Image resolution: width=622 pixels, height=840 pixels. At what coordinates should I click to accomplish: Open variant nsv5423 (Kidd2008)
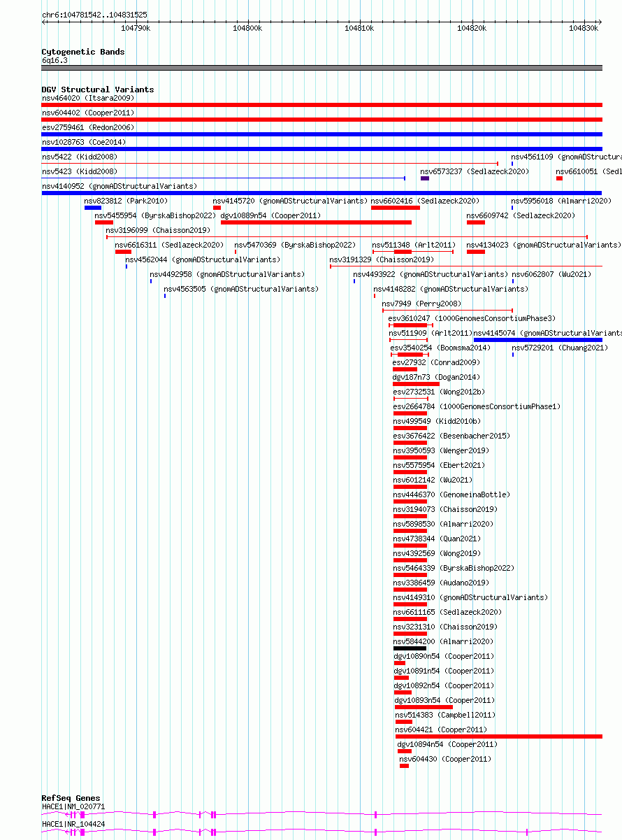(80, 171)
